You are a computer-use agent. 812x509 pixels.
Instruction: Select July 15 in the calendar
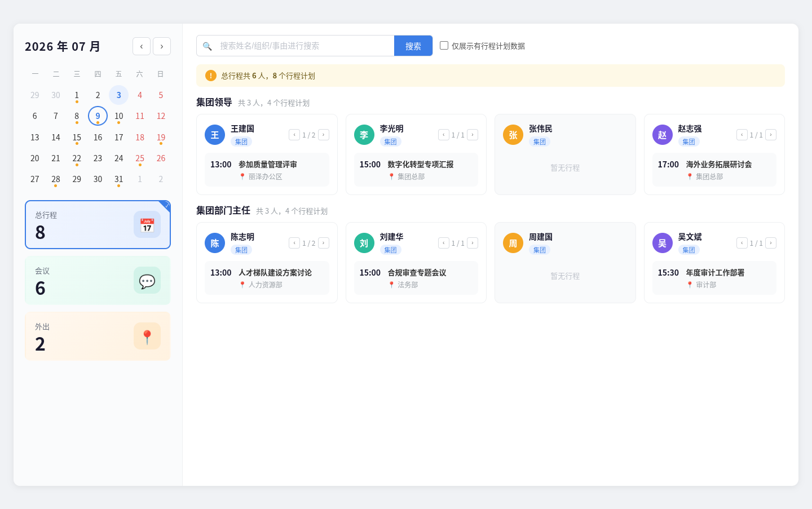pyautogui.click(x=77, y=138)
